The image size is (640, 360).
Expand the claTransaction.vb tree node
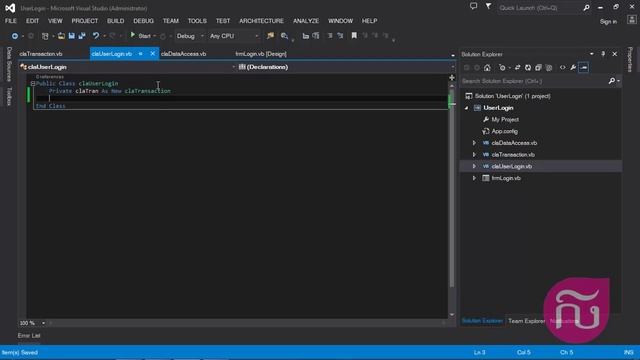pos(474,155)
